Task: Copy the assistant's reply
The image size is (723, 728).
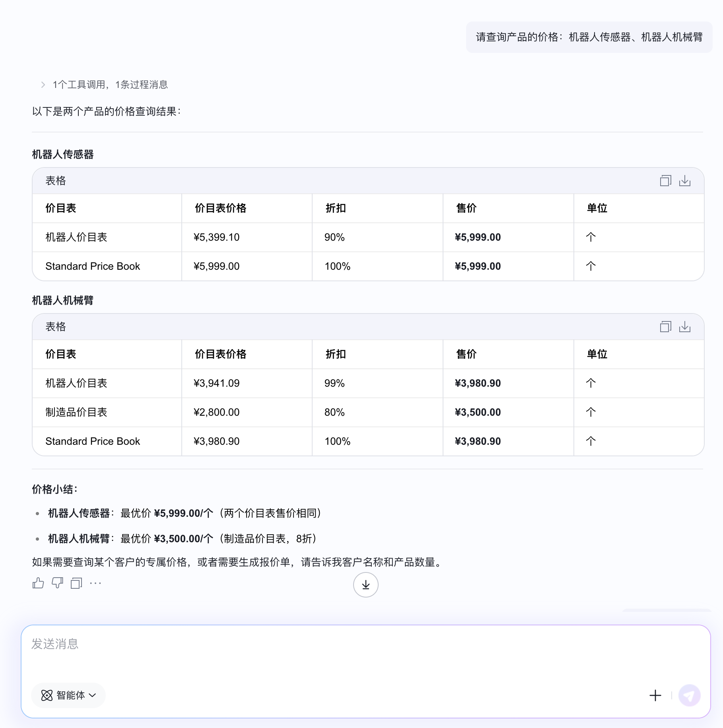Action: click(76, 583)
